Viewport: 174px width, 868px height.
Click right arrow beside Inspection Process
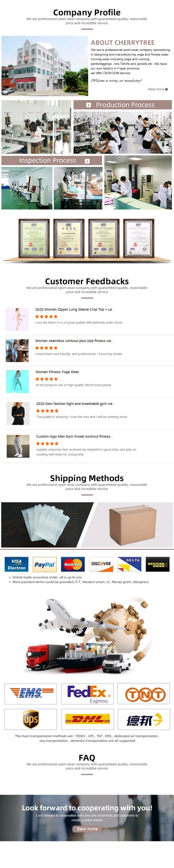pyautogui.click(x=87, y=161)
